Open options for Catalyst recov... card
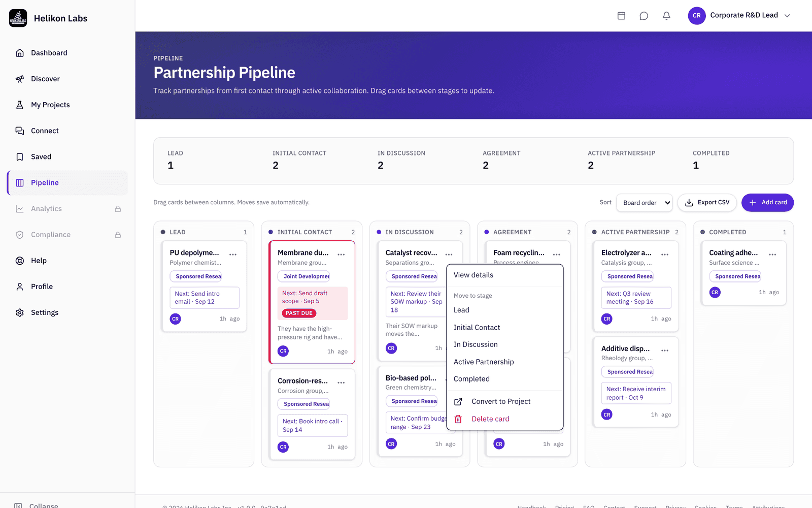Screen dimensions: 812x508 tap(449, 254)
